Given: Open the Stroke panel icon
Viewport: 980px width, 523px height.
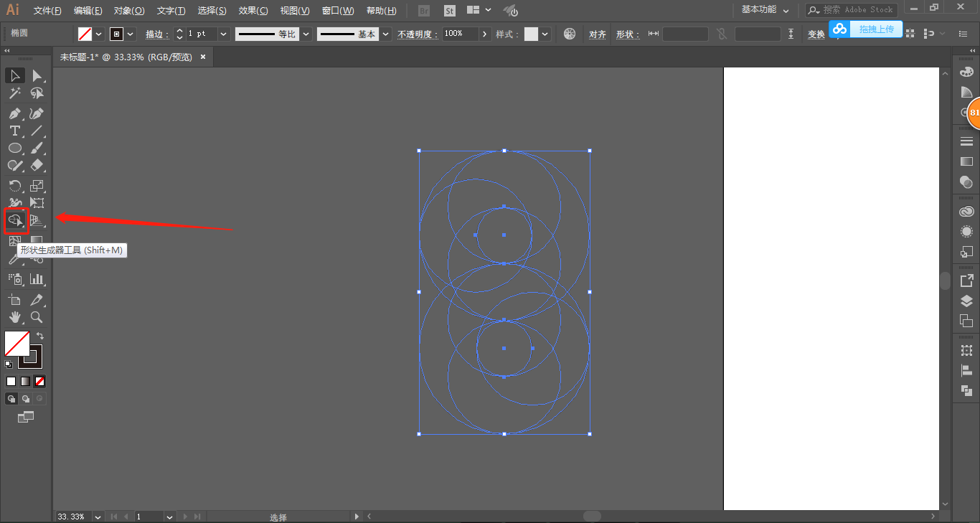Looking at the screenshot, I should pyautogui.click(x=966, y=141).
